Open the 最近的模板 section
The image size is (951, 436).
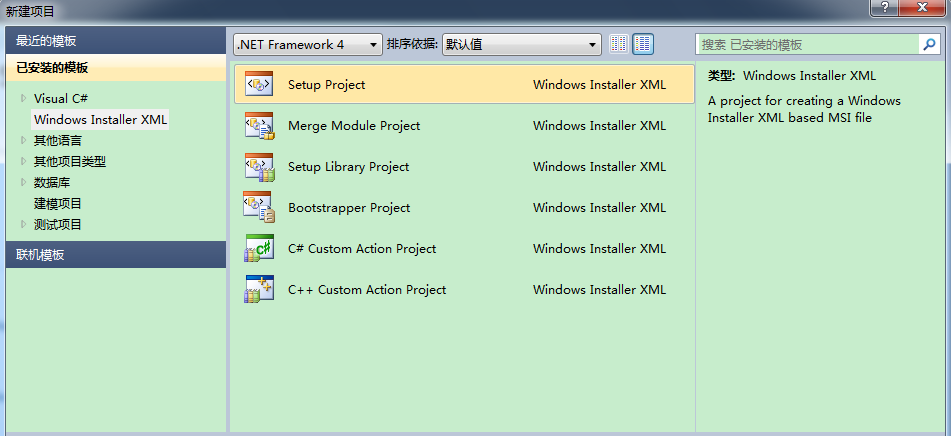116,41
